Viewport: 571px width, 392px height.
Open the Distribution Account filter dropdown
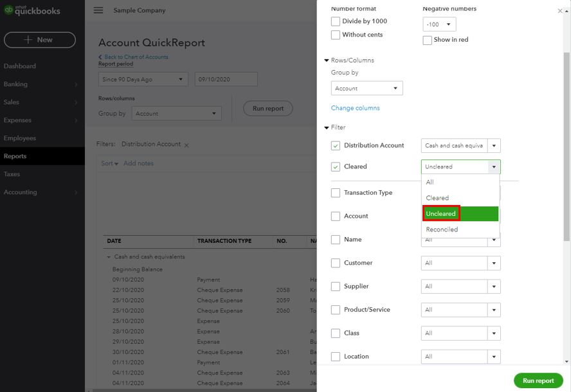[460, 146]
